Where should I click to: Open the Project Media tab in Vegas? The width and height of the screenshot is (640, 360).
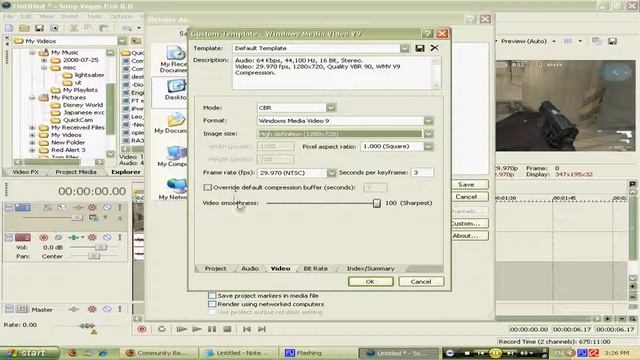coord(76,172)
